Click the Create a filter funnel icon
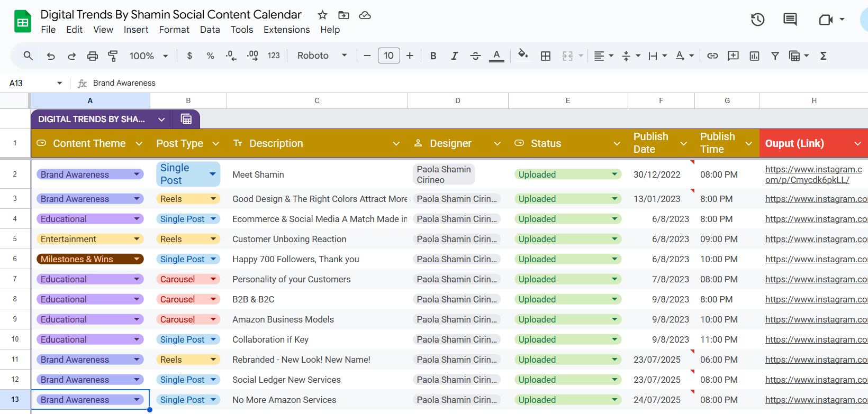This screenshot has height=414, width=868. click(775, 56)
